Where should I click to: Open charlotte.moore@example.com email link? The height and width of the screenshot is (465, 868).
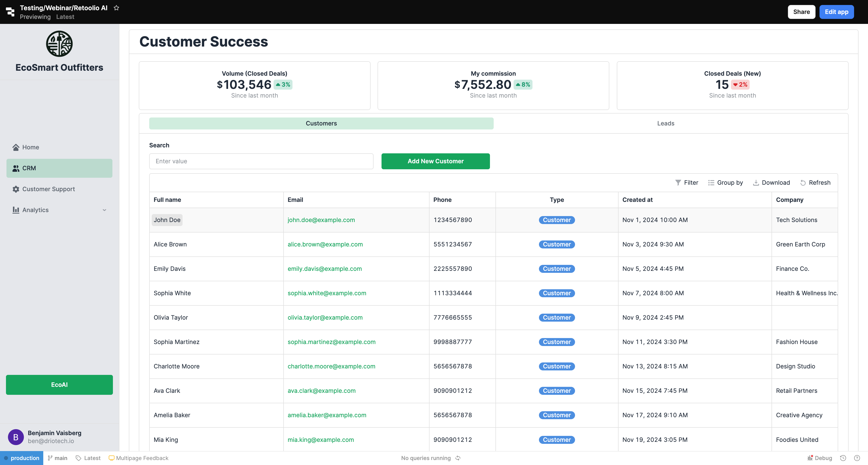pyautogui.click(x=331, y=366)
